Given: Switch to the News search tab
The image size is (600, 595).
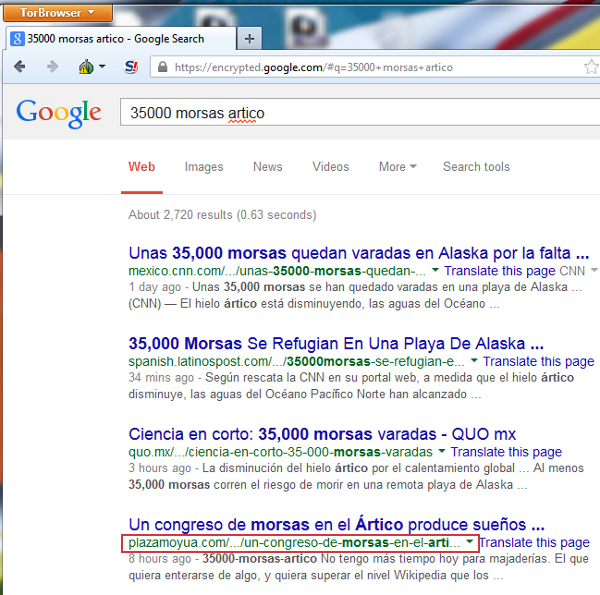Looking at the screenshot, I should (267, 167).
